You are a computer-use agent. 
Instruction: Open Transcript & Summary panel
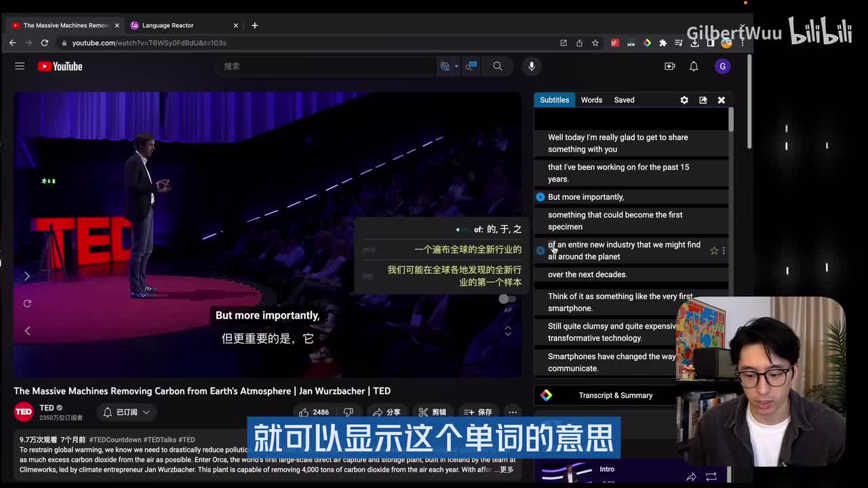pyautogui.click(x=615, y=395)
